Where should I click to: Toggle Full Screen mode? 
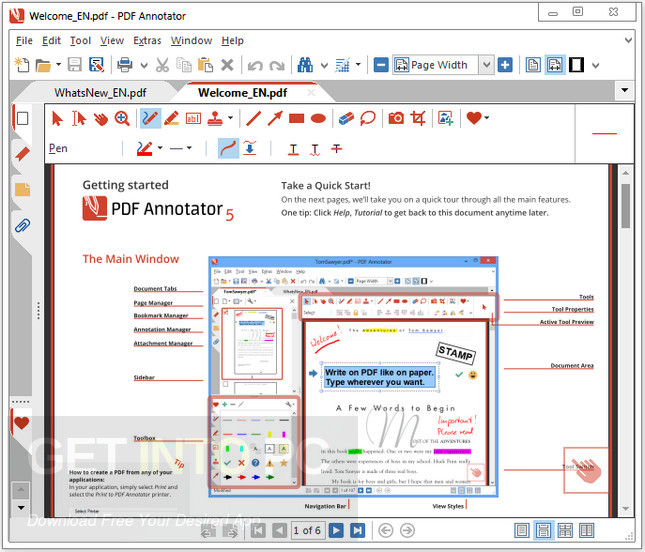click(576, 65)
